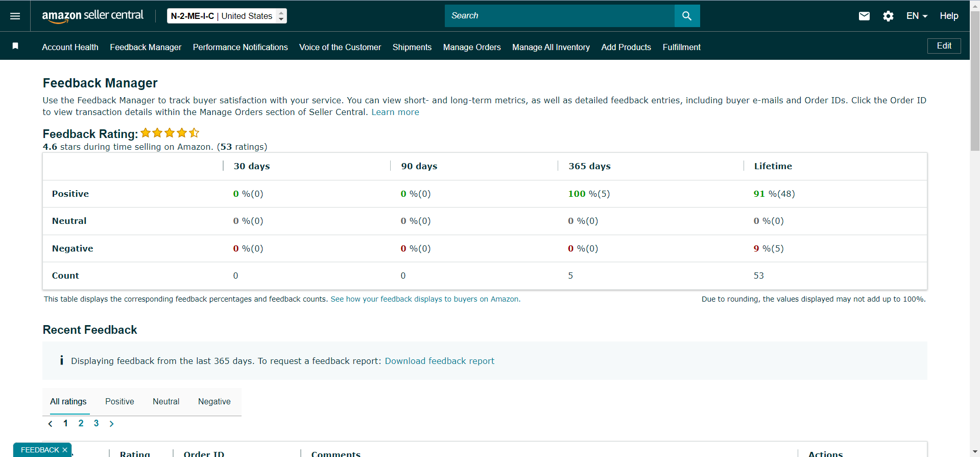Image resolution: width=980 pixels, height=457 pixels.
Task: Click the Learn more link
Action: [395, 112]
